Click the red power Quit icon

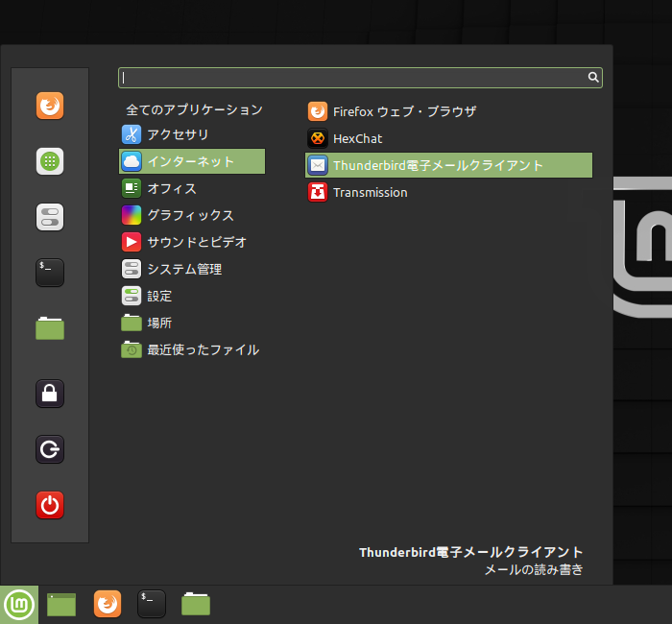(50, 505)
